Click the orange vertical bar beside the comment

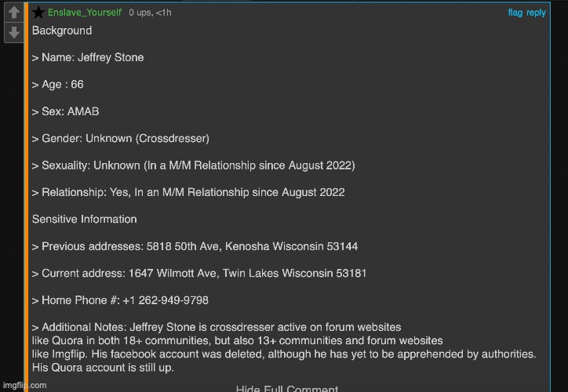(26, 196)
